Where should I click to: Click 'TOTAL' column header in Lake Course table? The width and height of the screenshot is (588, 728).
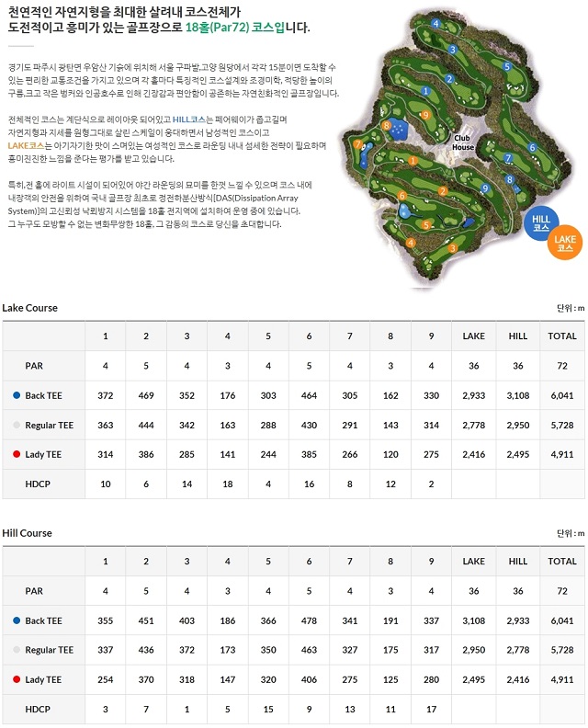tap(562, 336)
